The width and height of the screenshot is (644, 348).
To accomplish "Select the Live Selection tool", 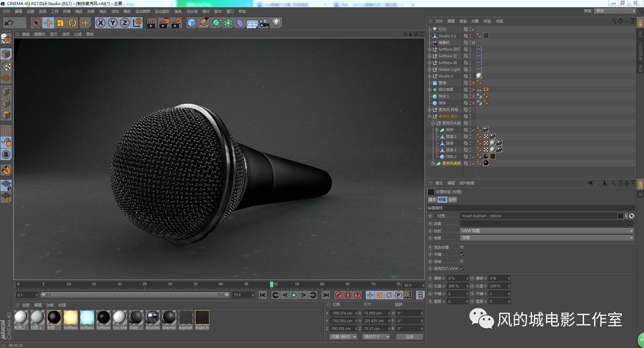I will pos(35,23).
